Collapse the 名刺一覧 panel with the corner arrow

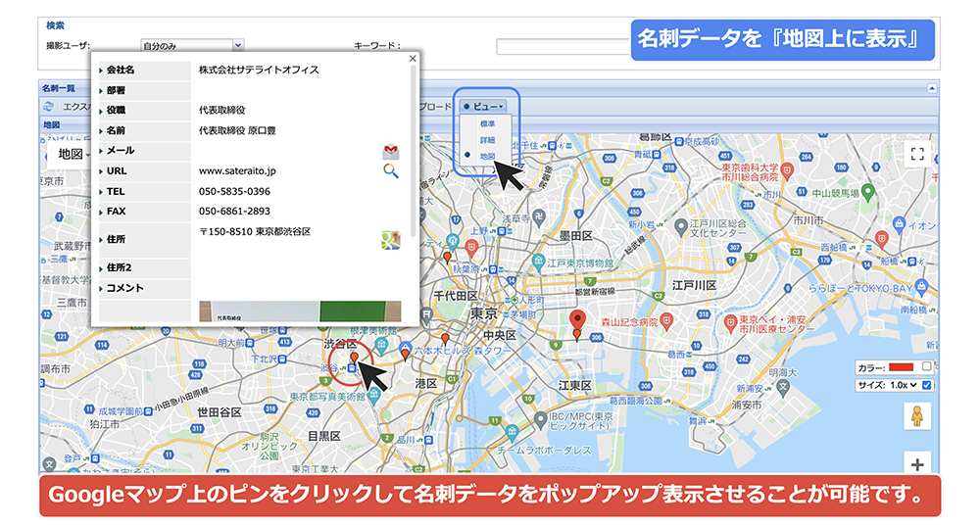coord(931,88)
